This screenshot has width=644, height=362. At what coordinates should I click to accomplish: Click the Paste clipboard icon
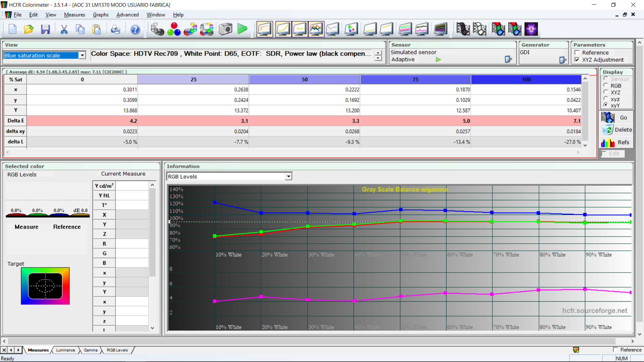click(97, 29)
